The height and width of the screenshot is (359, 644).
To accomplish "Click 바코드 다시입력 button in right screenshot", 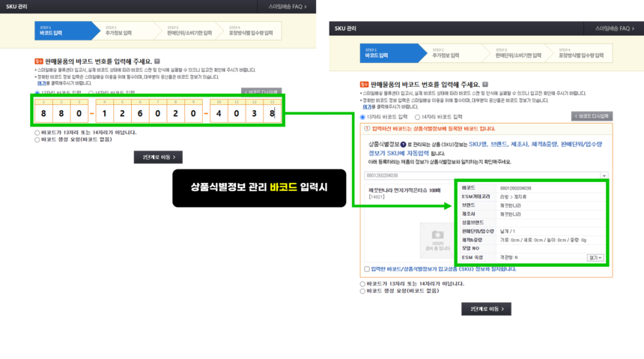I will [592, 116].
